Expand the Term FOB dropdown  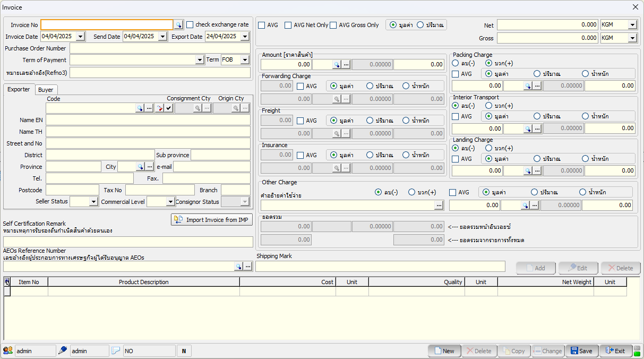pyautogui.click(x=245, y=60)
